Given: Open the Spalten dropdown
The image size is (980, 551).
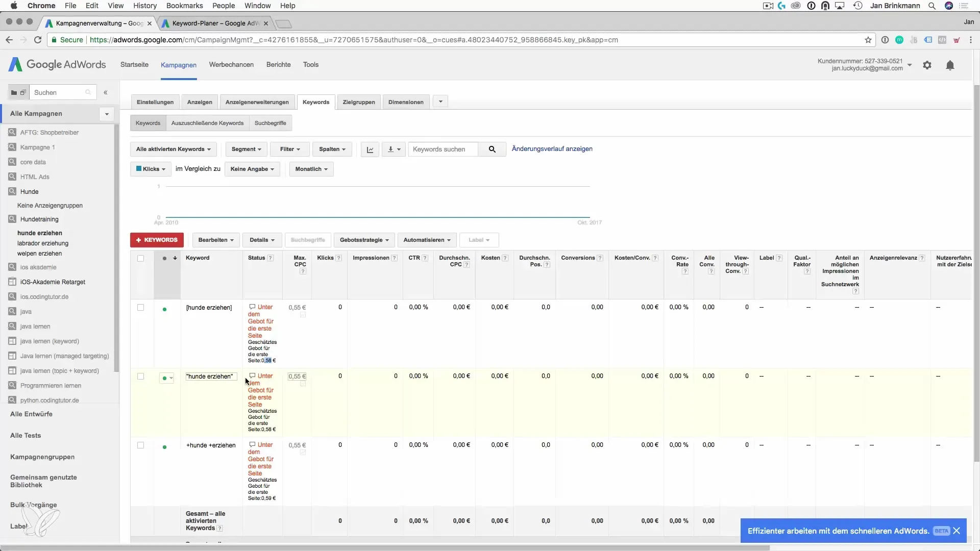Looking at the screenshot, I should (332, 149).
